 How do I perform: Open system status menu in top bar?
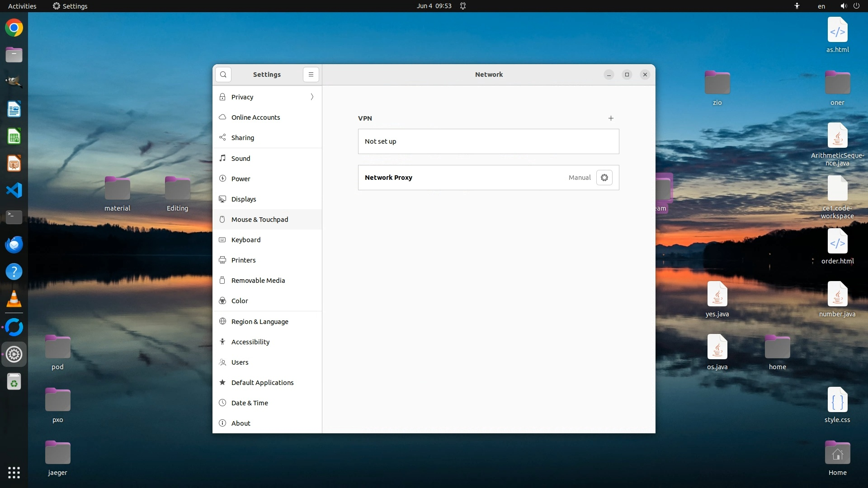pyautogui.click(x=849, y=6)
